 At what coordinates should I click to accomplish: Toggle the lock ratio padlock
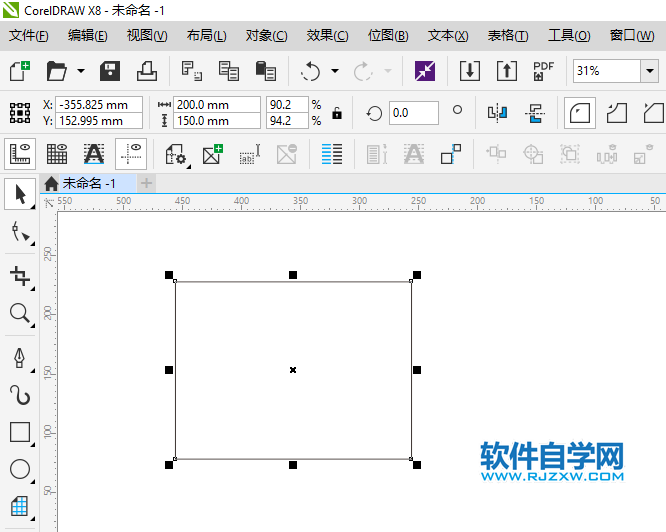[x=337, y=113]
